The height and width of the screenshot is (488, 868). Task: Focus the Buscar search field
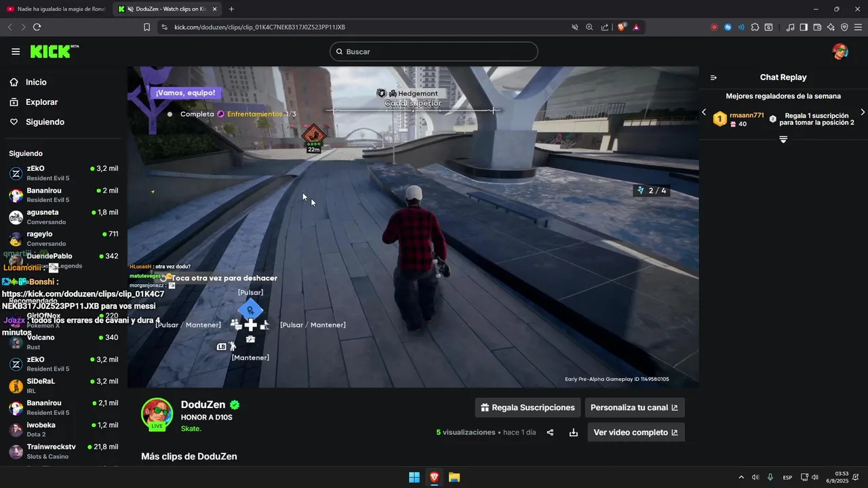(x=434, y=52)
